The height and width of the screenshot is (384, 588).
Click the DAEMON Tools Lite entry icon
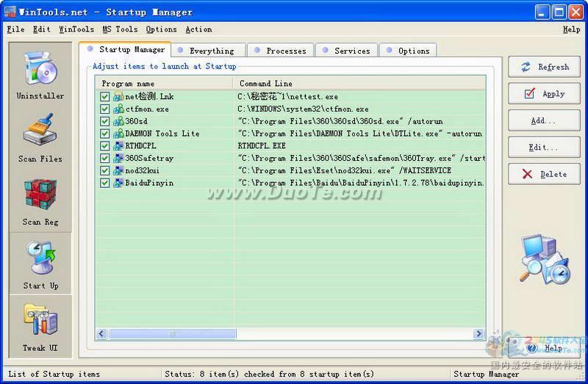118,134
